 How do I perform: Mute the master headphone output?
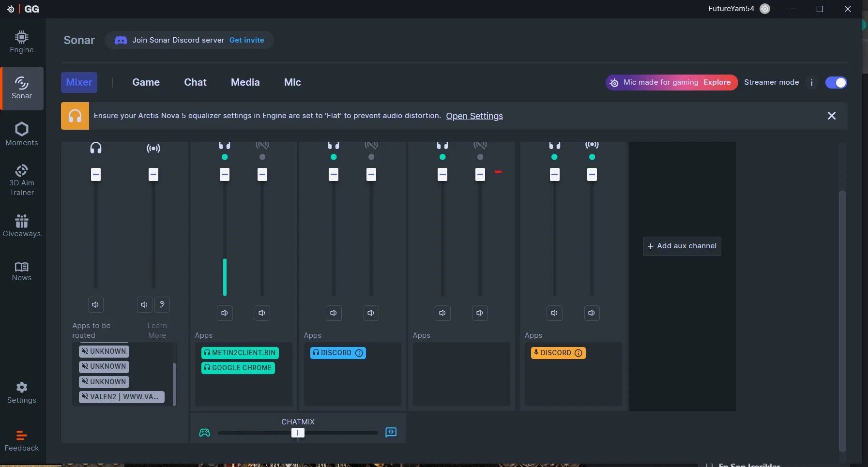[x=95, y=304]
